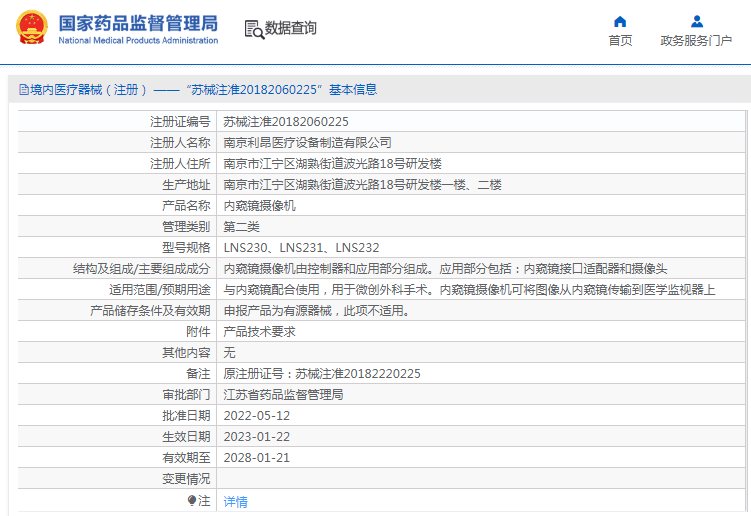The height and width of the screenshot is (516, 751).
Task: Click the 生效日期 label
Action: point(186,437)
